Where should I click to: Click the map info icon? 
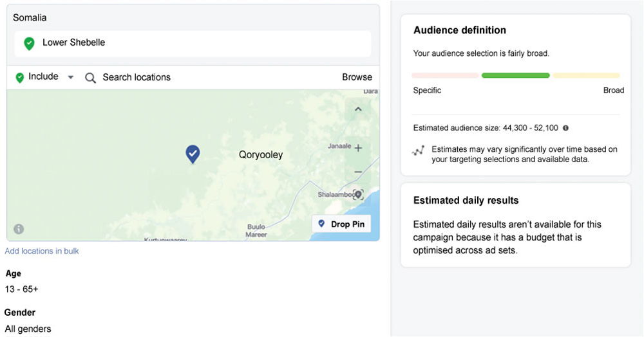pyautogui.click(x=19, y=229)
